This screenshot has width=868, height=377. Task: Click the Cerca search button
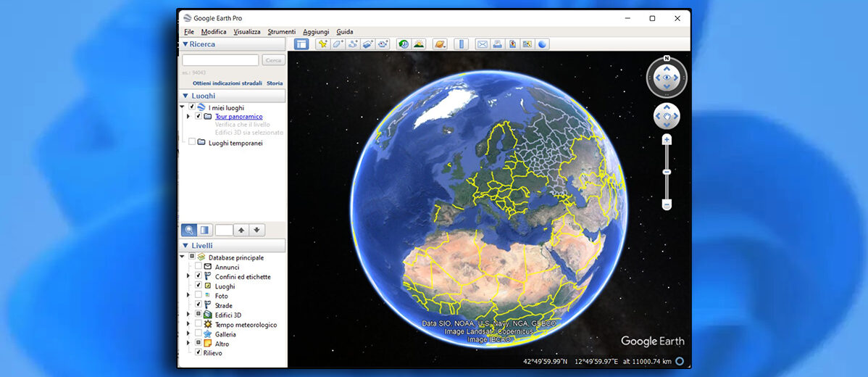[273, 61]
